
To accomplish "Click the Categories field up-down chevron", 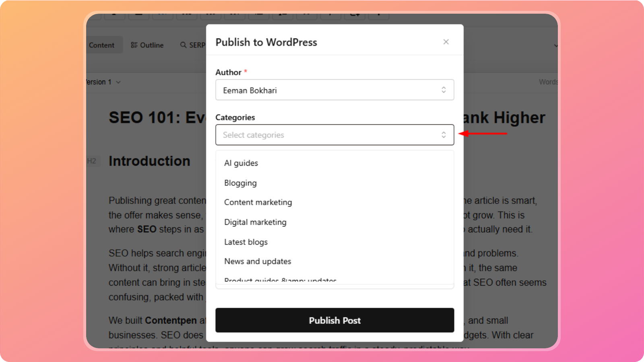I will click(443, 135).
